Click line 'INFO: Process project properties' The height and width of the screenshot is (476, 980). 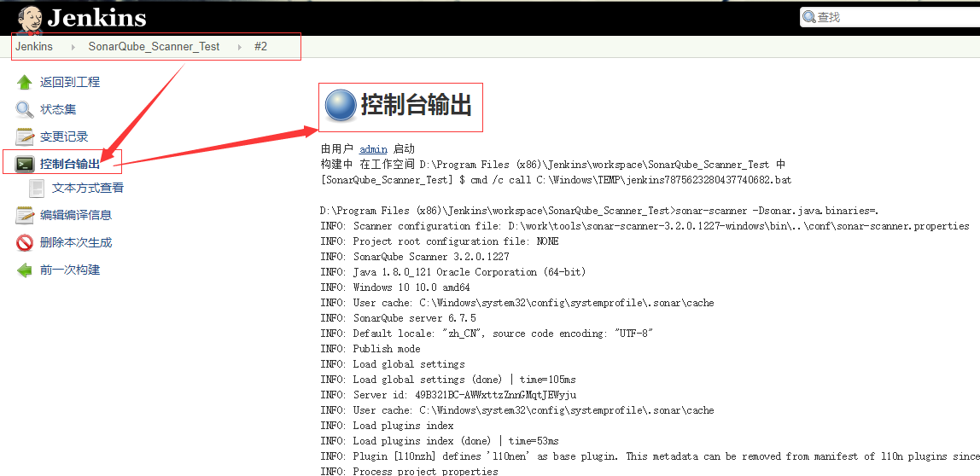[409, 471]
